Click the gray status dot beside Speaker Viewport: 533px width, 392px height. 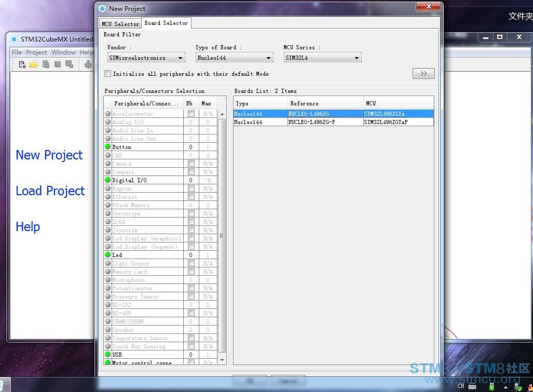tap(108, 330)
